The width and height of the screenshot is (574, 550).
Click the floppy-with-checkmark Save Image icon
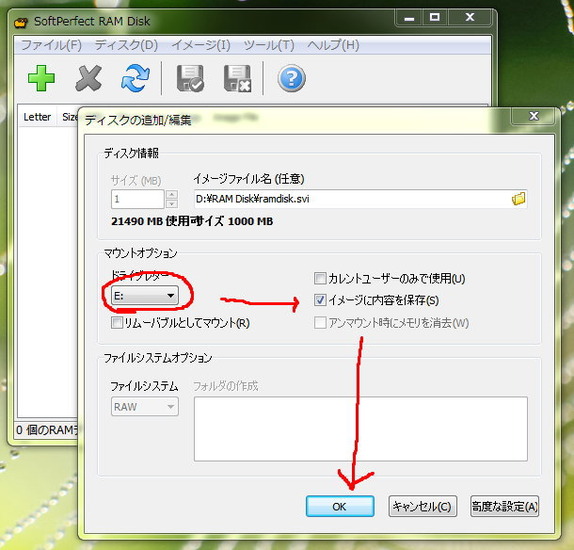(x=190, y=78)
